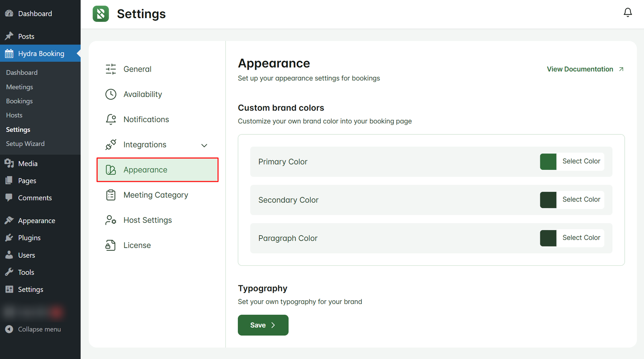Click the Notifications bell icon in settings
This screenshot has height=359, width=644.
click(x=111, y=119)
